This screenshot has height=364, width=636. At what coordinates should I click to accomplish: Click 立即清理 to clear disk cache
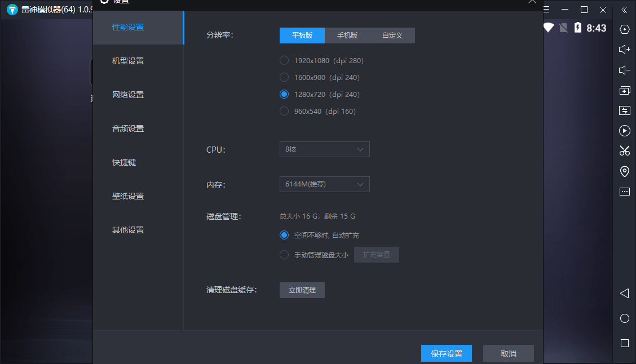click(302, 290)
